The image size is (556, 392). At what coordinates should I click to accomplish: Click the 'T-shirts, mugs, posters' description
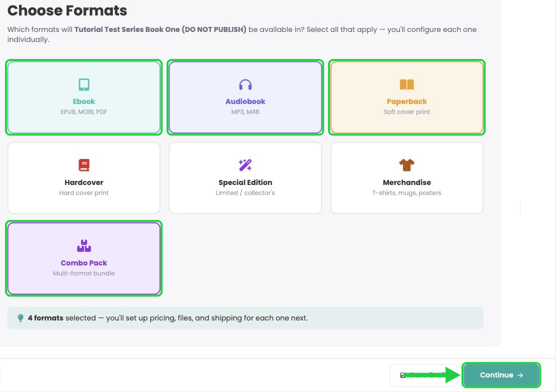point(406,192)
